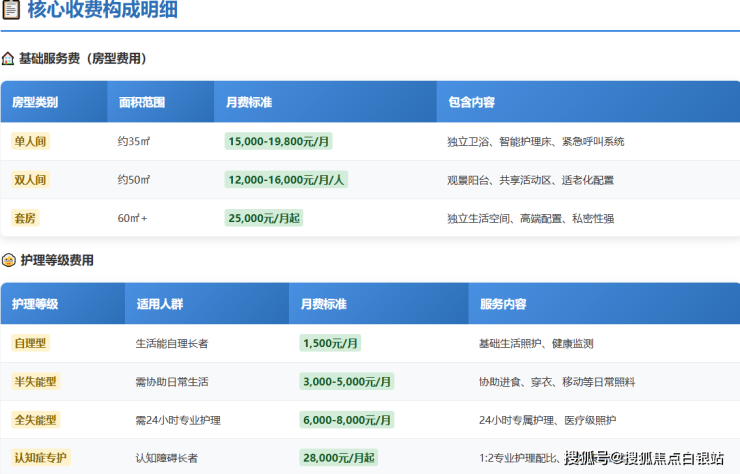Click the 房型类别 column header
The image size is (740, 474).
[x=35, y=102]
